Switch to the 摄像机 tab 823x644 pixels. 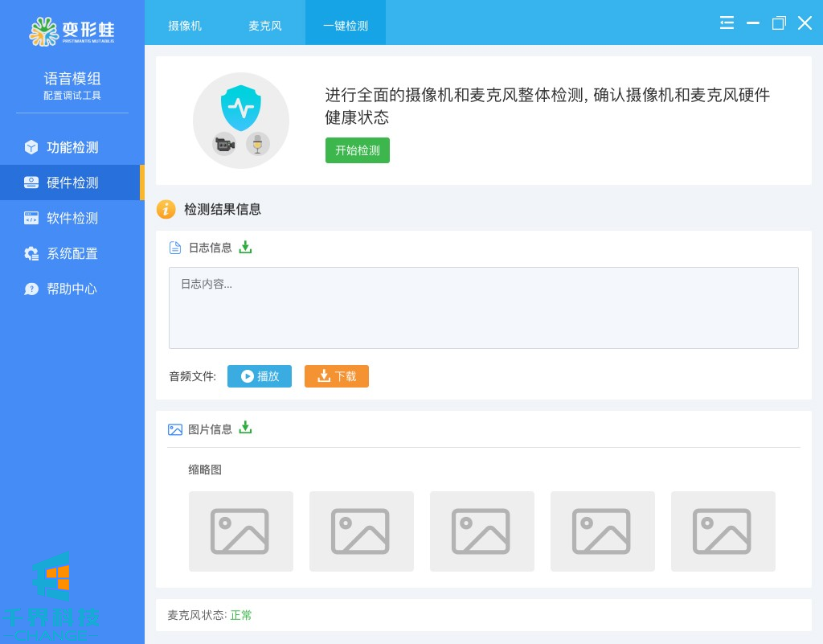click(185, 25)
